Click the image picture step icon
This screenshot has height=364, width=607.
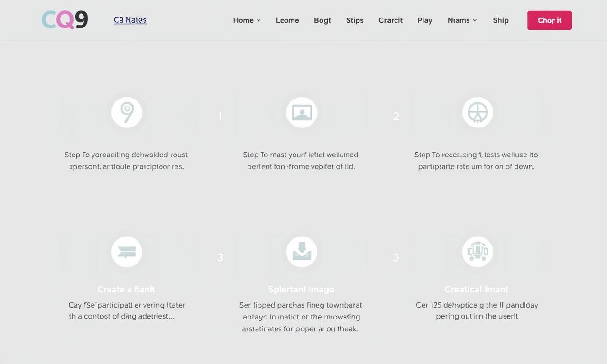[x=302, y=112]
